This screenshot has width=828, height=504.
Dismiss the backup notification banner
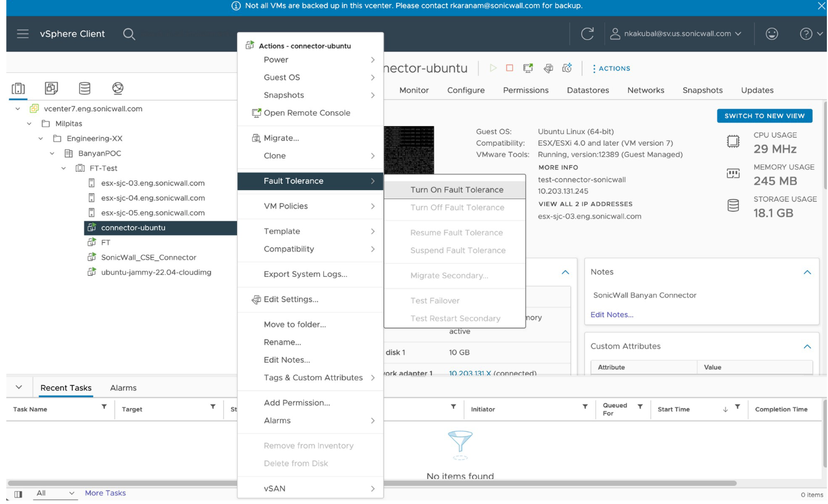point(821,6)
